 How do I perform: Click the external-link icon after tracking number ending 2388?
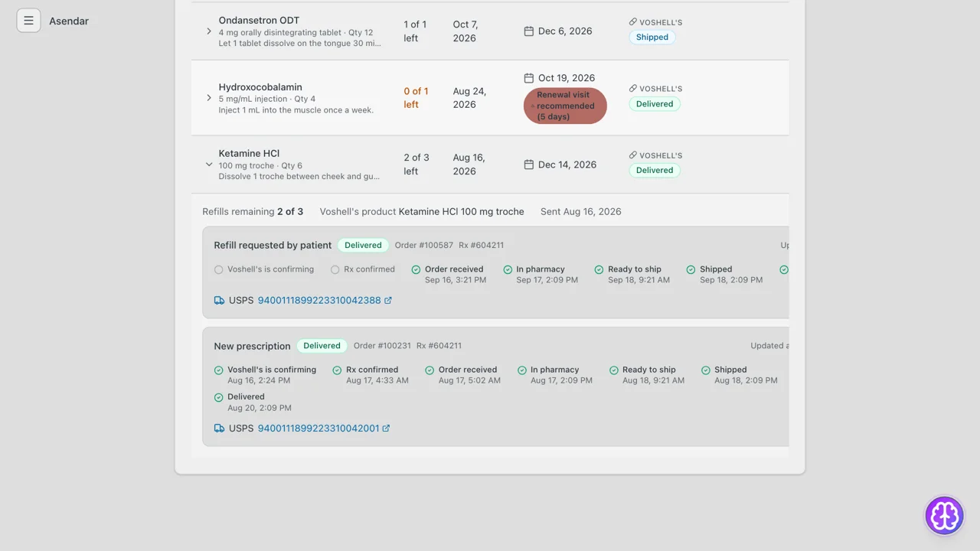tap(388, 301)
